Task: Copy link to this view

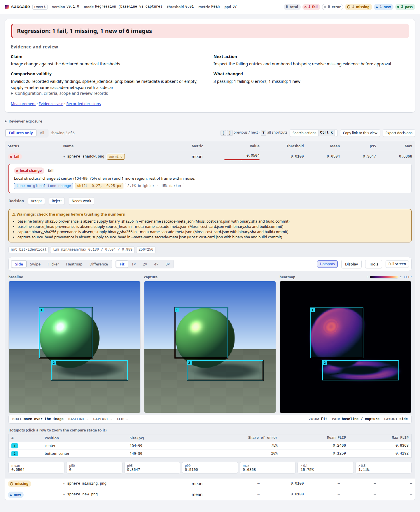Action: coord(360,133)
